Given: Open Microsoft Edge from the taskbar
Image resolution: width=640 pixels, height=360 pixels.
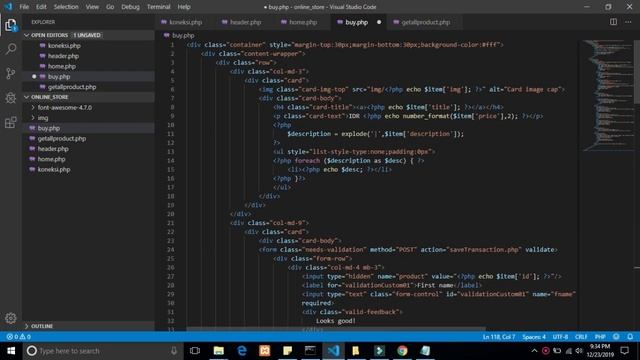Looking at the screenshot, I should pos(242,351).
